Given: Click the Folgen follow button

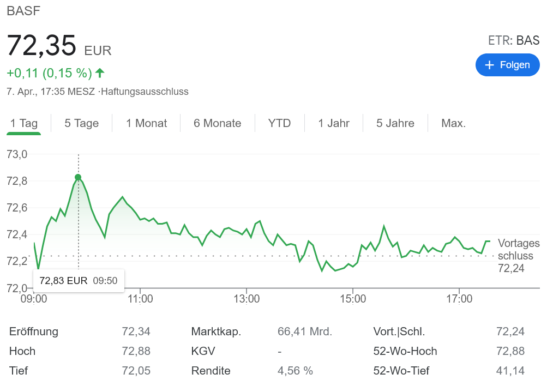Looking at the screenshot, I should click(508, 65).
